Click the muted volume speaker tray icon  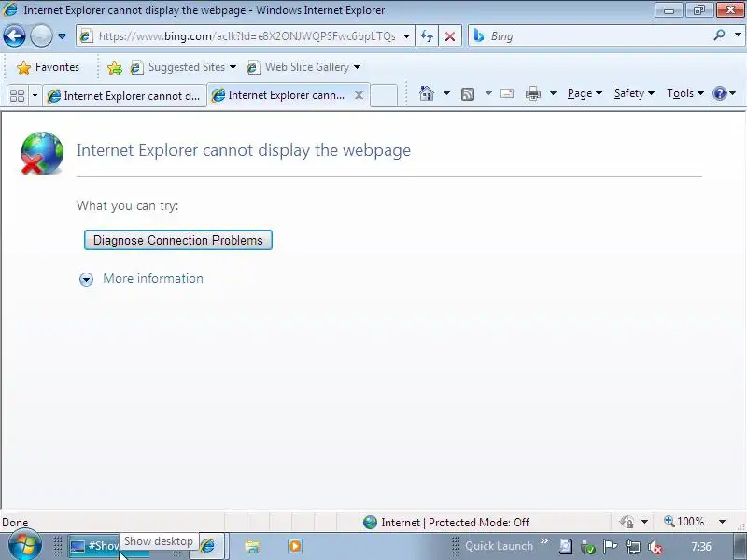[x=655, y=547]
